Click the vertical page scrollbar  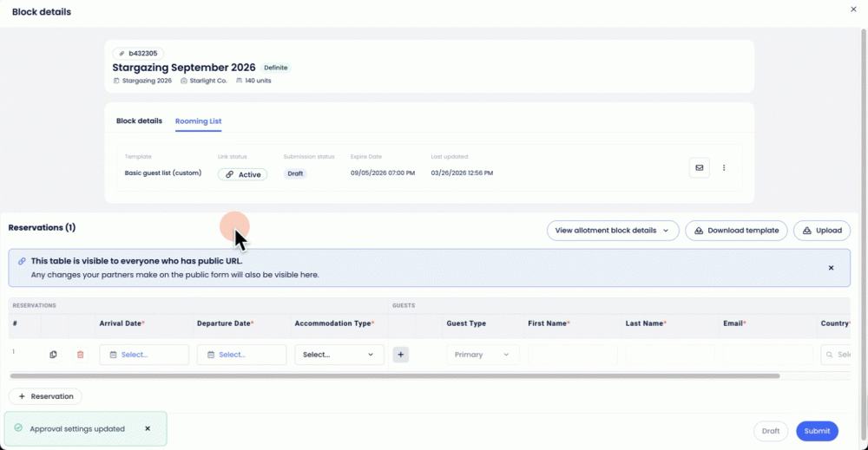(x=864, y=232)
